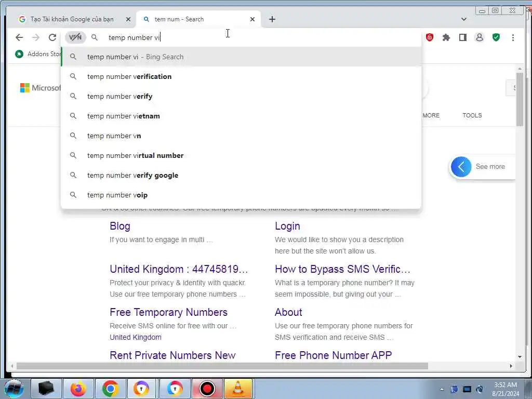
Task: Select suggestion temp number vn
Action: tap(241, 136)
